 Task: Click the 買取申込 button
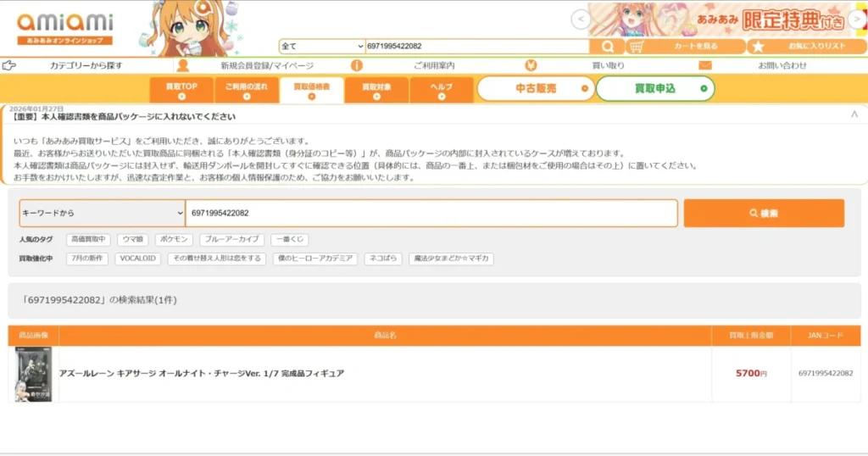(x=655, y=88)
